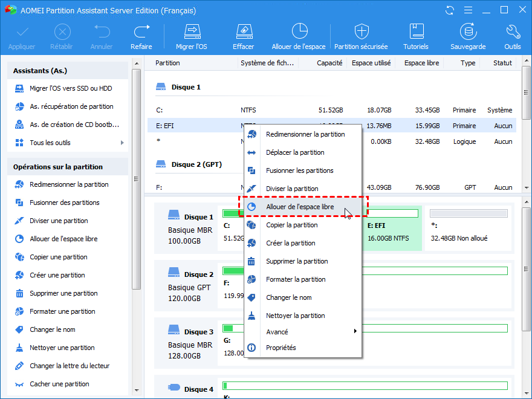Choose Déplacer la partition in context menu
The height and width of the screenshot is (399, 532).
(303, 153)
